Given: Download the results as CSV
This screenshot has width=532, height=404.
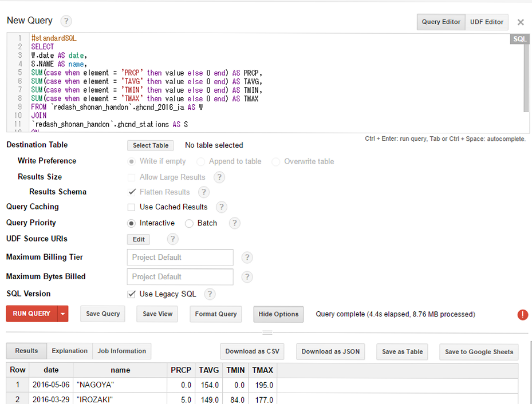Looking at the screenshot, I should [x=252, y=351].
